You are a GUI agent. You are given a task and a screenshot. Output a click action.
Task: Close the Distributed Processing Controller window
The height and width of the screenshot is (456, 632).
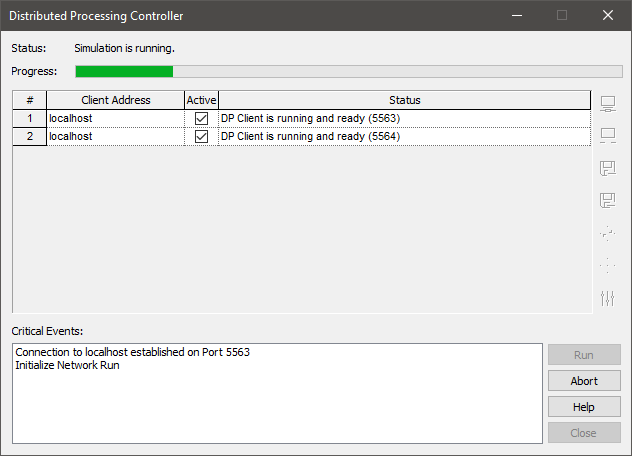608,15
